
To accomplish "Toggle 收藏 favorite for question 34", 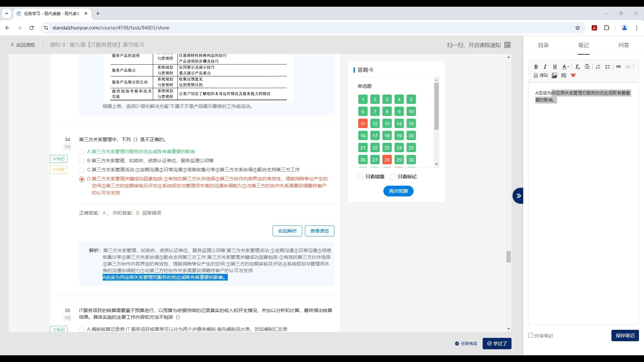I will point(59,170).
